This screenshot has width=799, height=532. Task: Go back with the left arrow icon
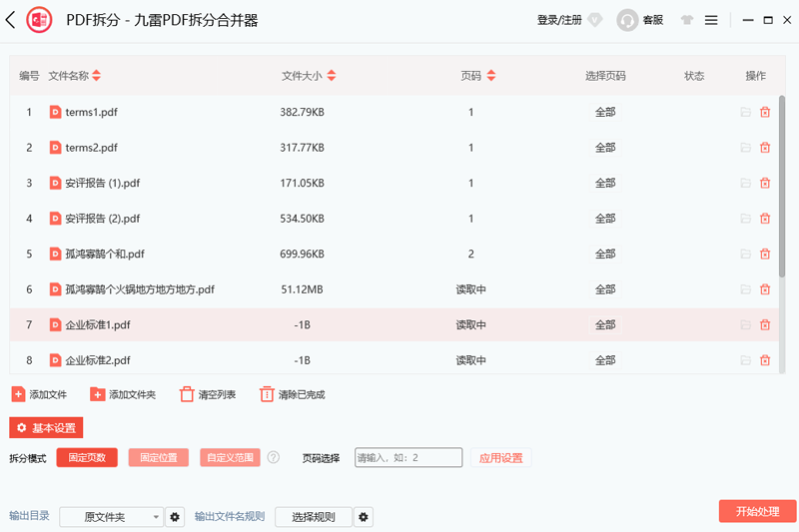click(x=10, y=20)
